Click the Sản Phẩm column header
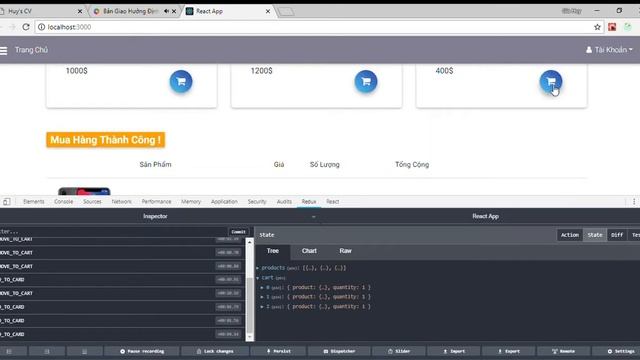Screen dimensions: 640x360 tap(155, 164)
